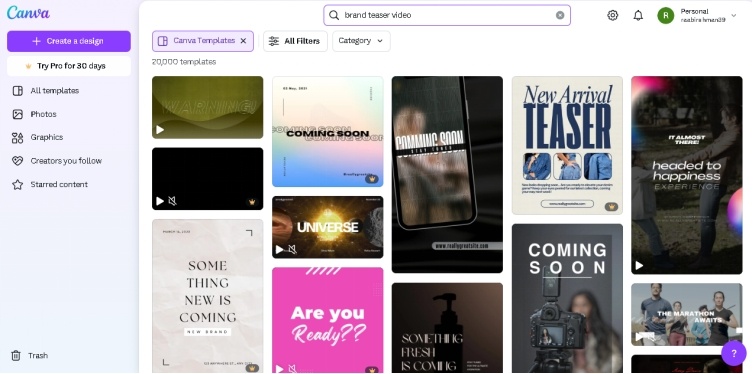Open the camera Coming Soon template
The image size is (753, 374).
(x=567, y=298)
